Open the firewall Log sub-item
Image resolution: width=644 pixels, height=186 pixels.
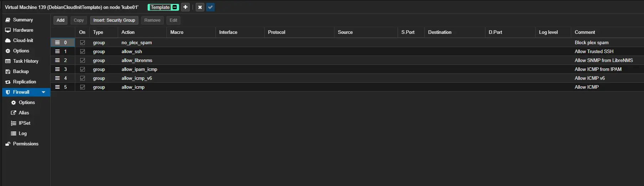(x=22, y=133)
